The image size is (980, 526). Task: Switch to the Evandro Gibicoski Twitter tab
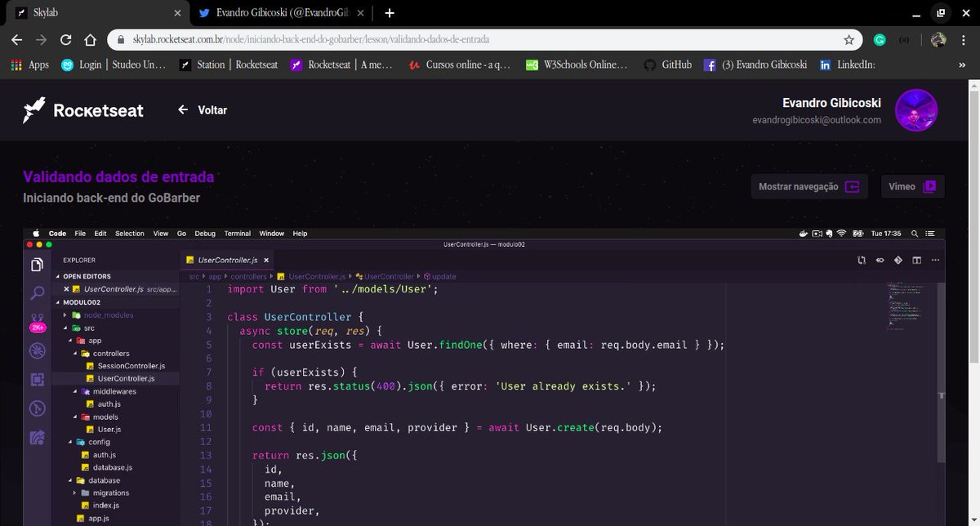coord(283,13)
